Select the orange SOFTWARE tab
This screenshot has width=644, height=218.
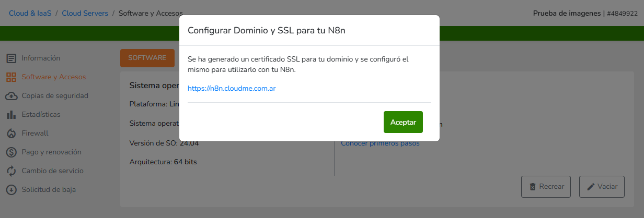pyautogui.click(x=147, y=58)
